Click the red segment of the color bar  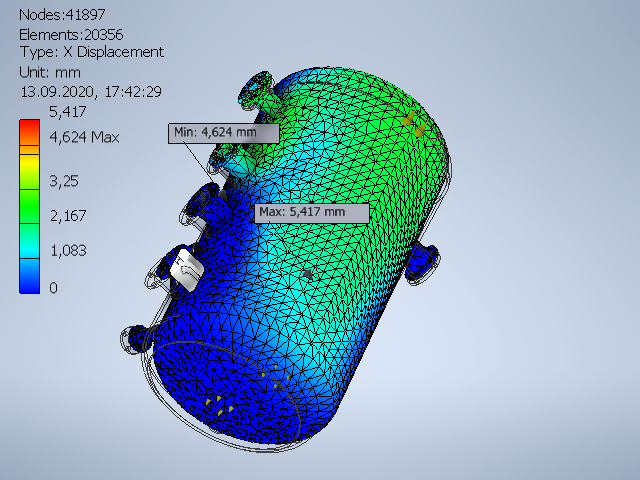point(29,132)
